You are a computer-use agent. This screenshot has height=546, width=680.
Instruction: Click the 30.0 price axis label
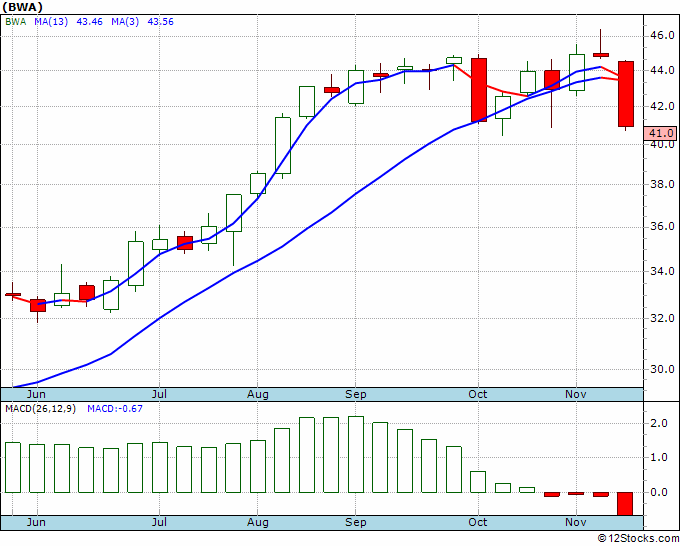(663, 369)
